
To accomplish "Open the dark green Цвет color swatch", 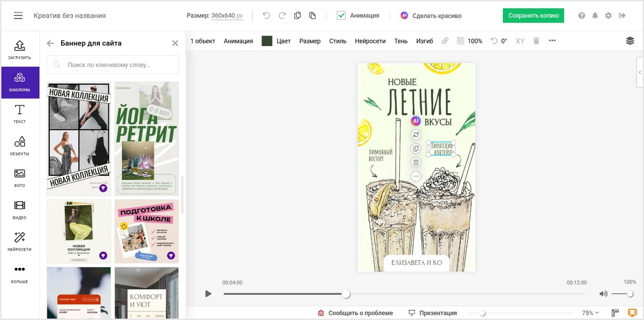I will pos(267,41).
